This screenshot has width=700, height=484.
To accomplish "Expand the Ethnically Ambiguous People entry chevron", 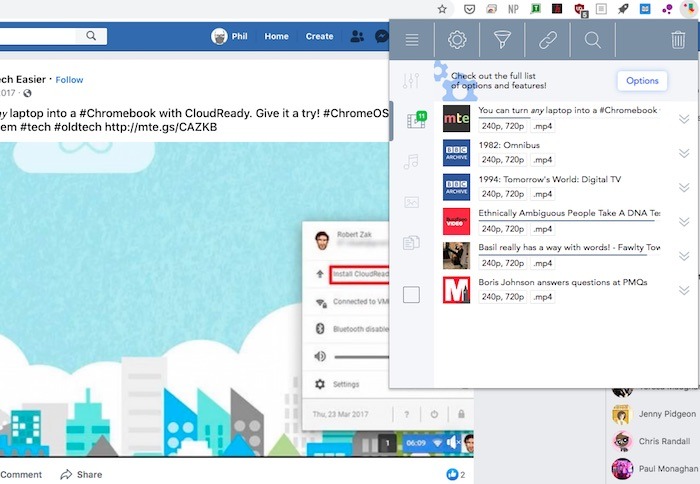I will point(684,222).
